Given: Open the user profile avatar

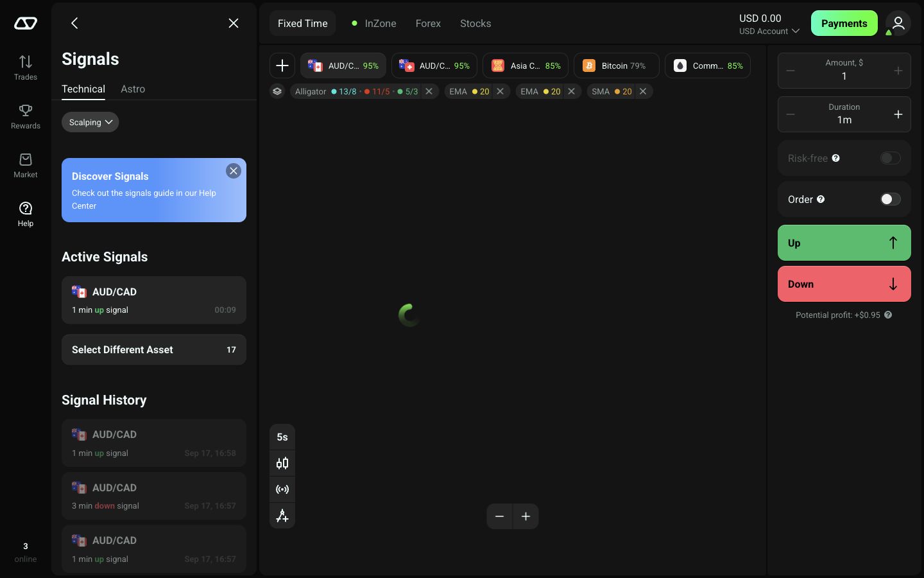Looking at the screenshot, I should point(898,23).
